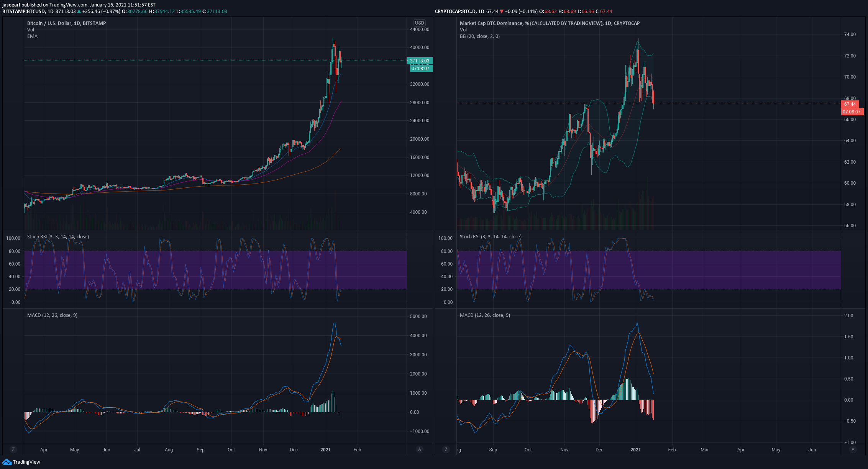
Task: Click the 37113.03 current price label
Action: coord(420,61)
